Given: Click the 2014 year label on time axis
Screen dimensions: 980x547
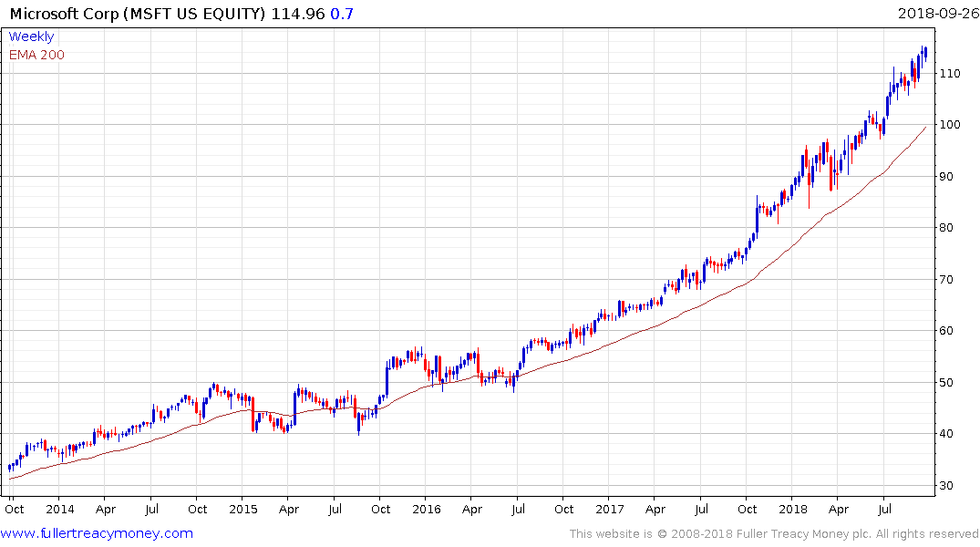Looking at the screenshot, I should 60,510.
